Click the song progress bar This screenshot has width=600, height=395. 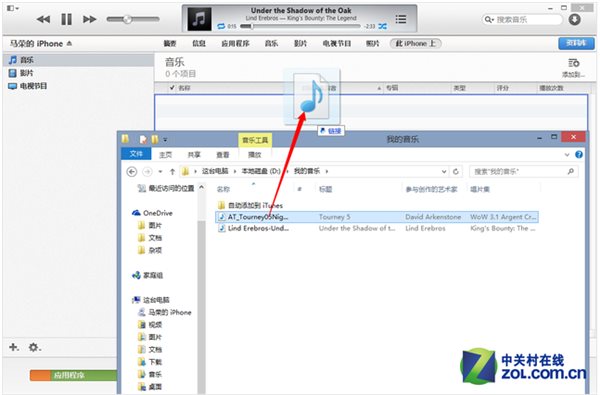click(x=300, y=26)
